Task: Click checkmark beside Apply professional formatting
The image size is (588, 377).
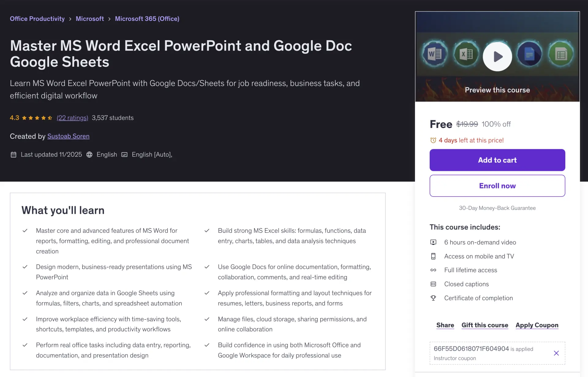Action: coord(207,293)
